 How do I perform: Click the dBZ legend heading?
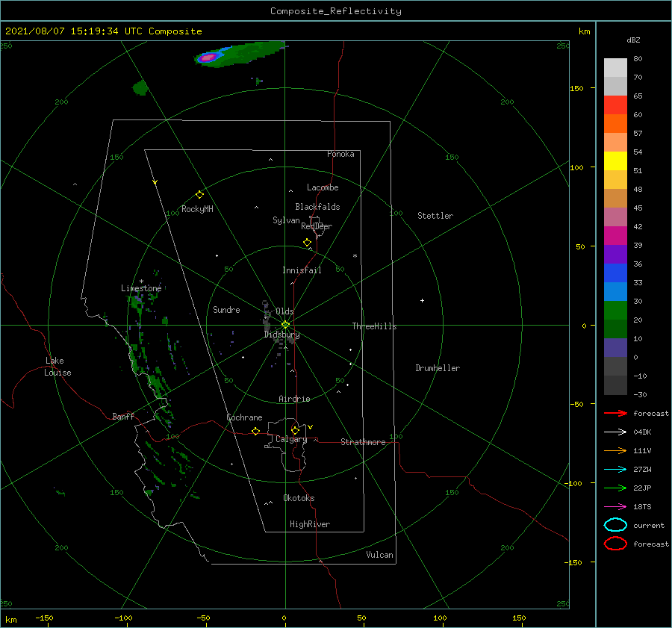[x=633, y=40]
